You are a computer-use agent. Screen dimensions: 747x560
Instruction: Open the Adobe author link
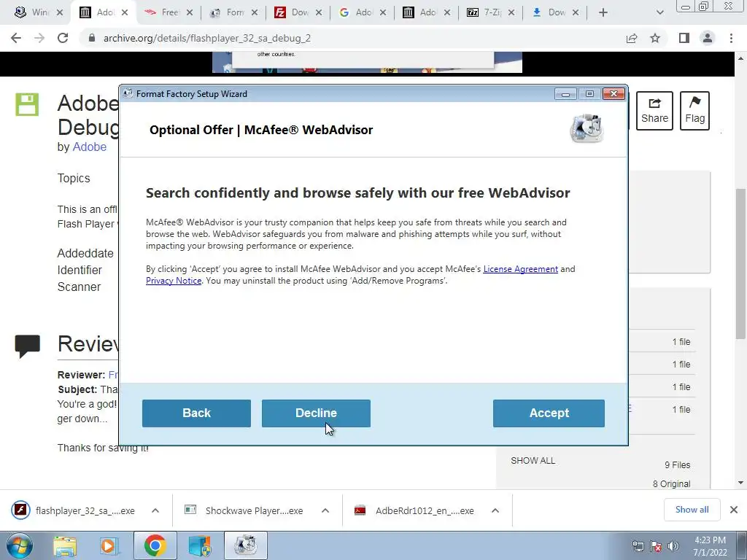pos(89,147)
